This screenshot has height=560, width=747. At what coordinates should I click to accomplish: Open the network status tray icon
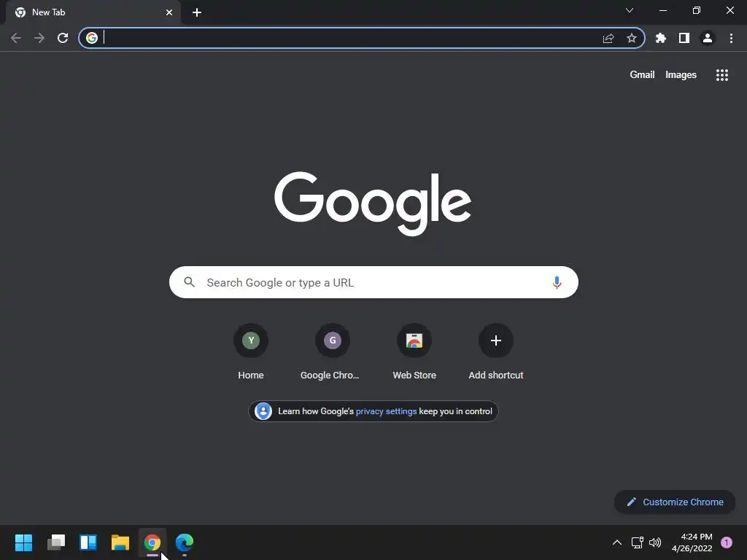point(637,542)
